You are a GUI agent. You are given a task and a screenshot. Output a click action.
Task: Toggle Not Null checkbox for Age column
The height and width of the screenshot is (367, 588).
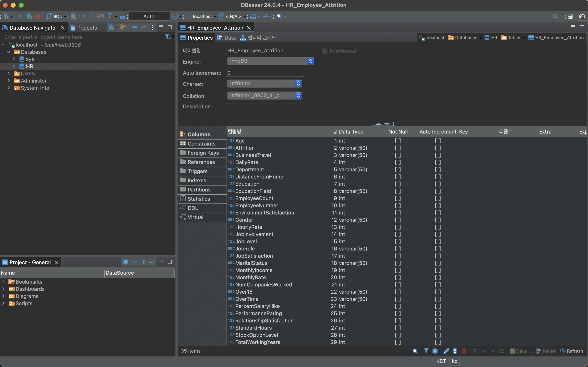[x=398, y=141]
